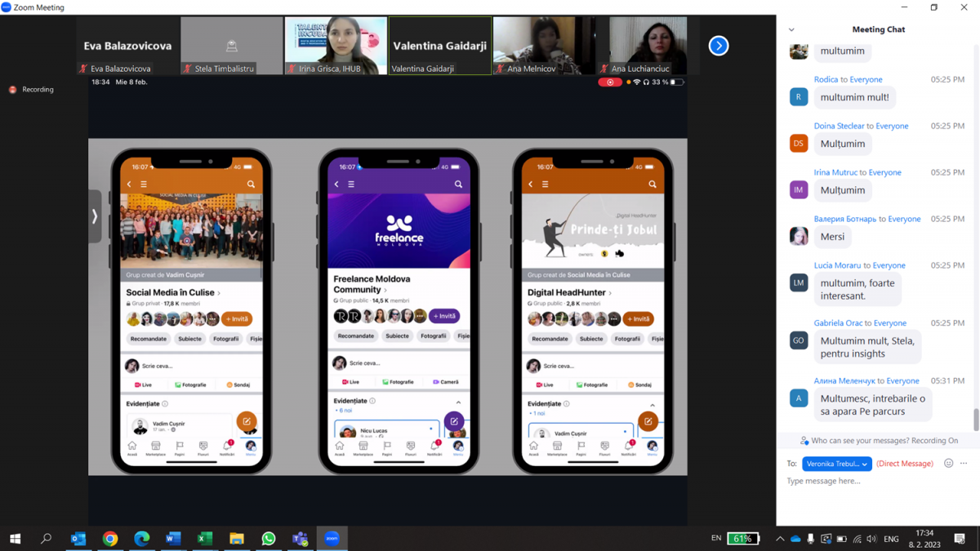This screenshot has height=551, width=980.
Task: Collapse Evidențiate section in Freelance Moldova phone
Action: pyautogui.click(x=458, y=402)
